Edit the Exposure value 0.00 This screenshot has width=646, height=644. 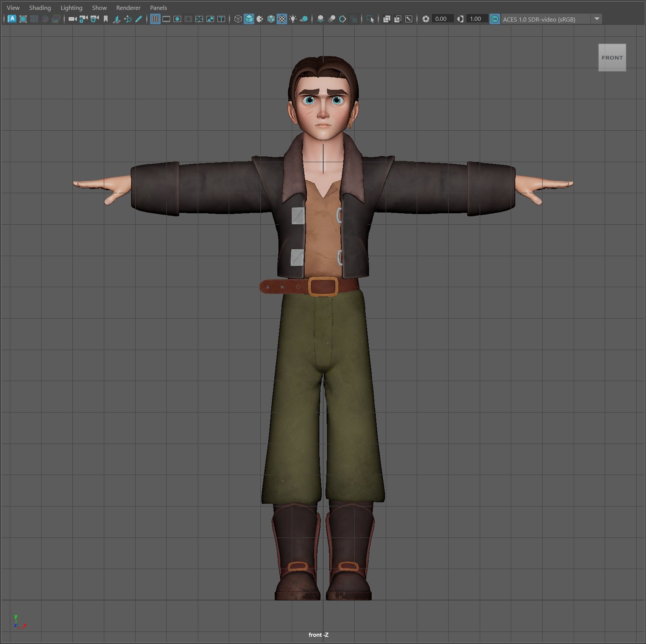click(443, 19)
